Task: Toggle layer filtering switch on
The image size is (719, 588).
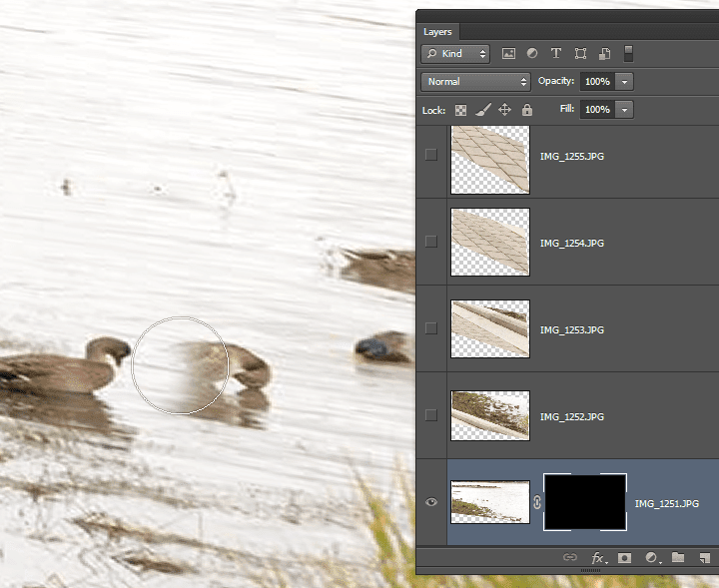Action: click(x=629, y=53)
